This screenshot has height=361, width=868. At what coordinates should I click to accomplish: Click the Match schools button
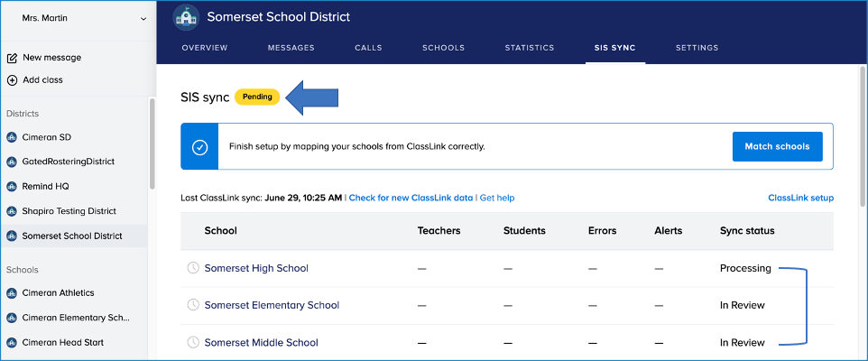777,147
